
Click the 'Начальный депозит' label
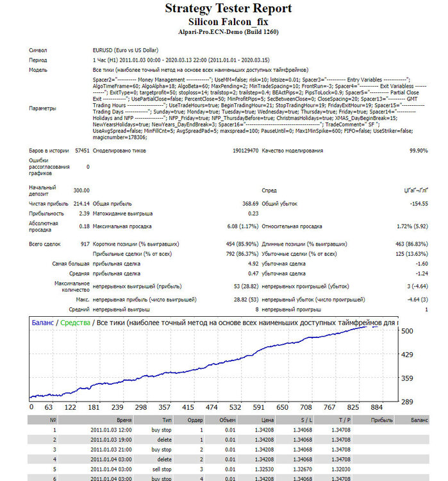tap(42, 190)
